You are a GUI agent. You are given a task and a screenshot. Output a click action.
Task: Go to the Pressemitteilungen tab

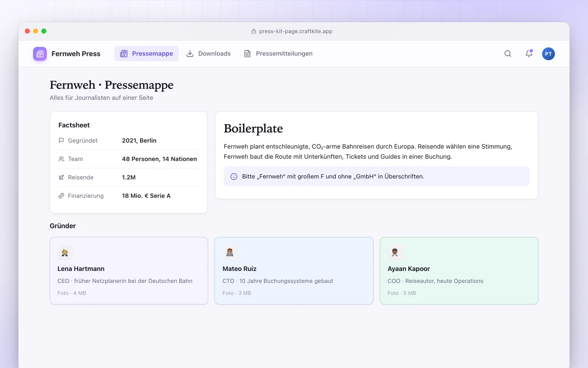pyautogui.click(x=278, y=54)
